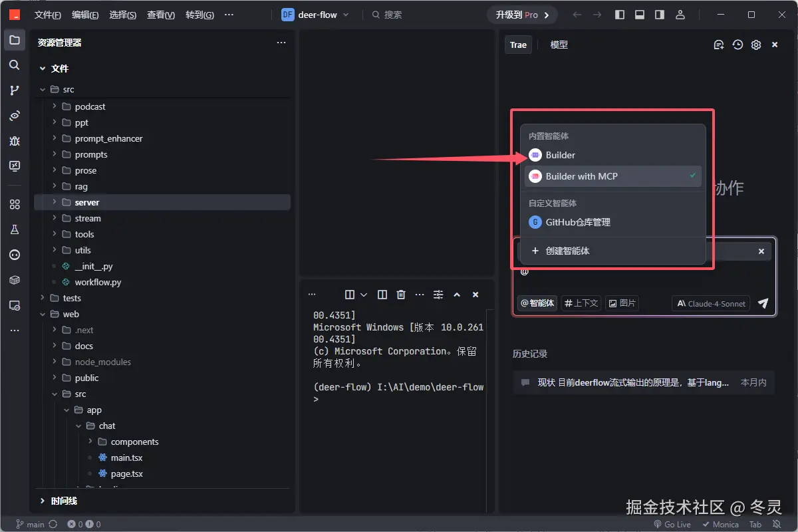Open the activity bar additional views ellipsis

[14, 331]
